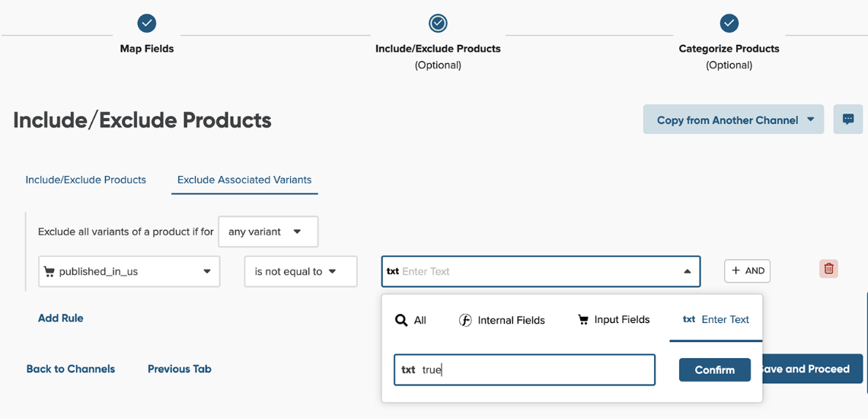Click the Map Fields step checkmark

tap(147, 24)
